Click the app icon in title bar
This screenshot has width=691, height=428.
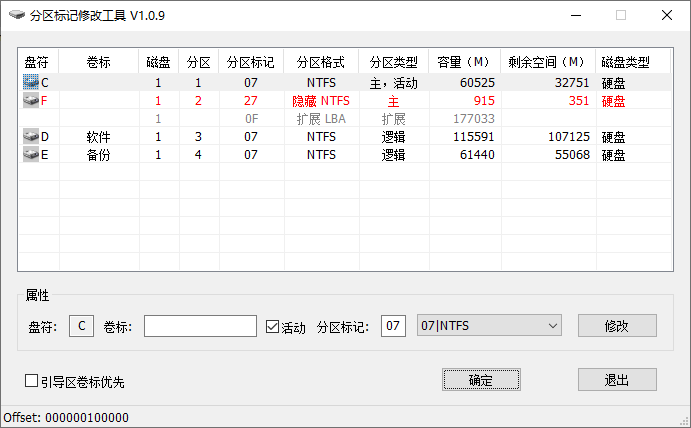17,15
